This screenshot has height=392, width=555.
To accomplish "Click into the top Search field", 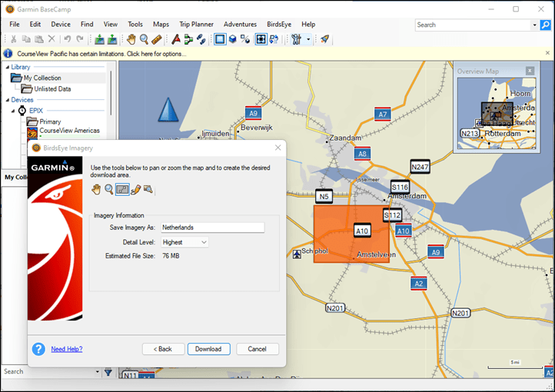I will (474, 25).
